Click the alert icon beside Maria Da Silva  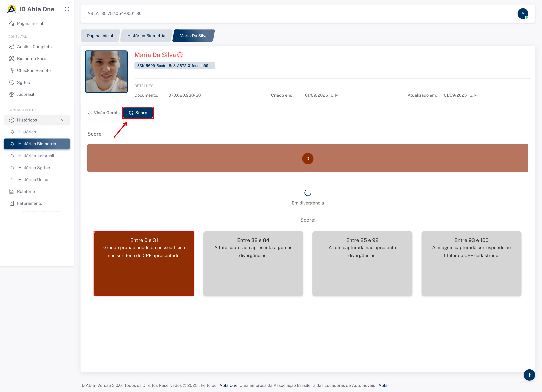pos(180,55)
